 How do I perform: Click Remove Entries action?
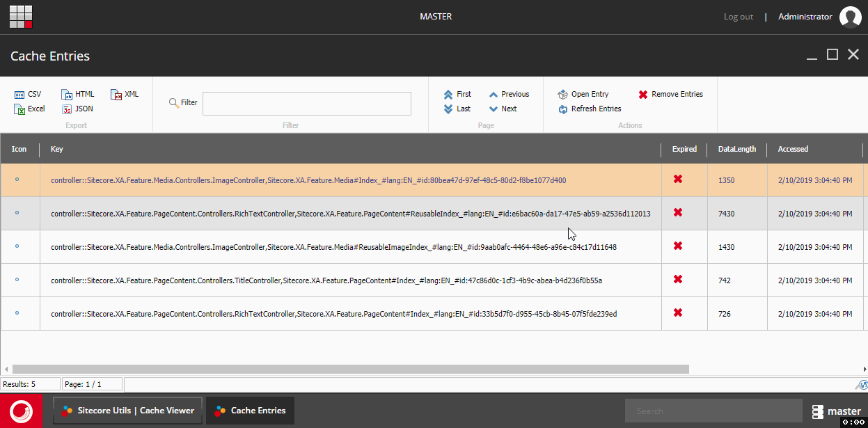pyautogui.click(x=671, y=94)
